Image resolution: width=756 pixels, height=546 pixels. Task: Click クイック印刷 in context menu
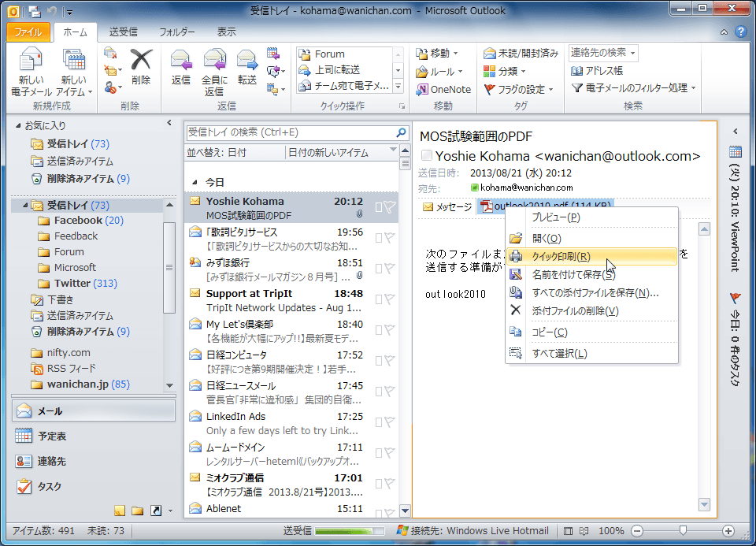click(x=591, y=257)
